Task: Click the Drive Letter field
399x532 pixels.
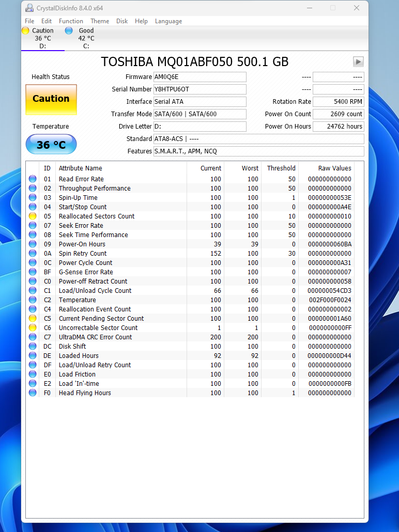Action: tap(200, 127)
